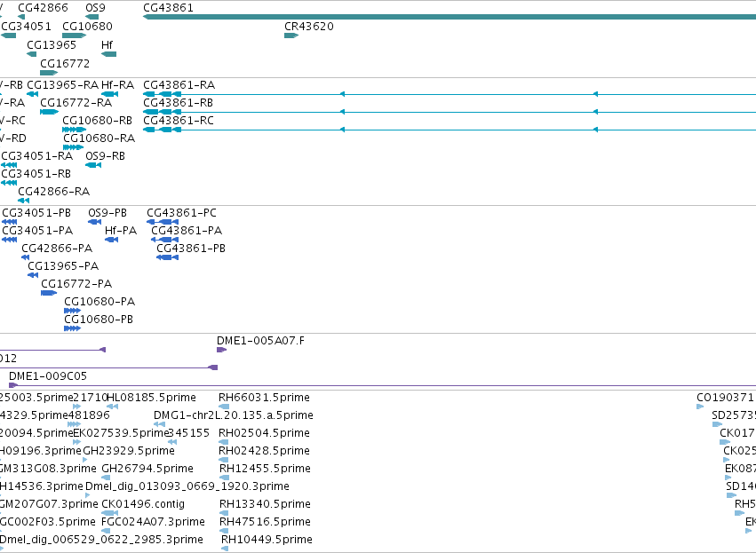
Task: Select the DME1-009C05 clone feature
Action: (382, 385)
